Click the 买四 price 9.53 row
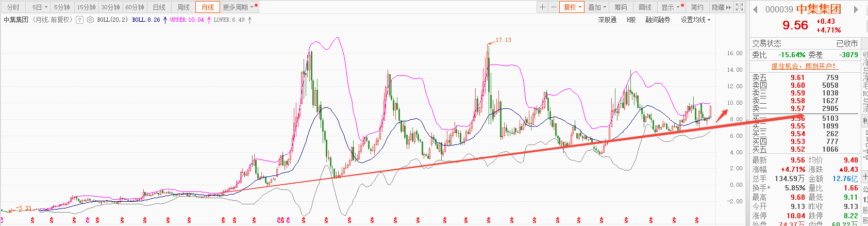 click(804, 141)
